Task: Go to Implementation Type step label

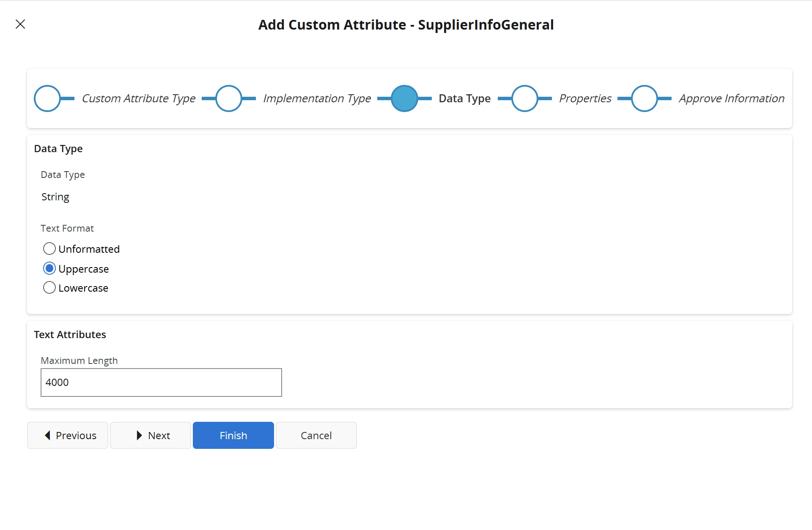Action: [x=317, y=98]
